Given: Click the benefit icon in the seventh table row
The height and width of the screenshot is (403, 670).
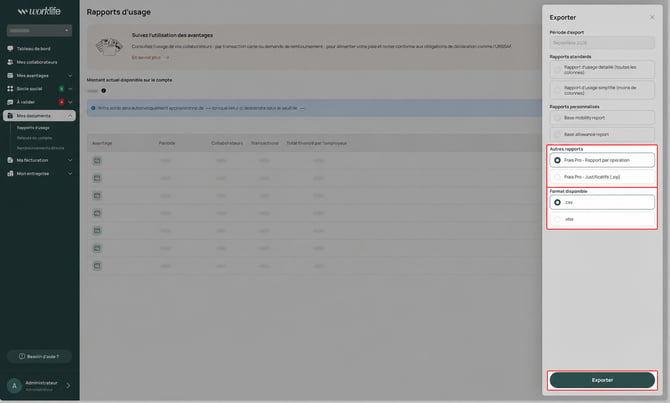Looking at the screenshot, I should pos(97,266).
